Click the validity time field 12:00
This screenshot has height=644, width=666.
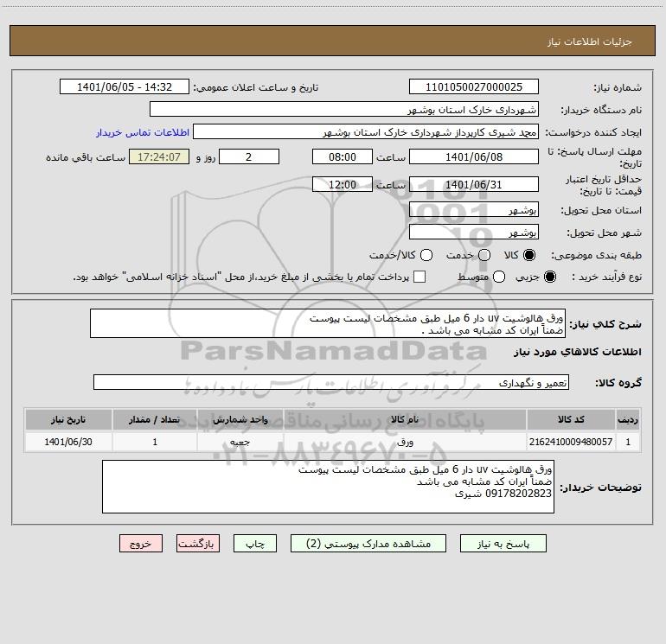[343, 184]
